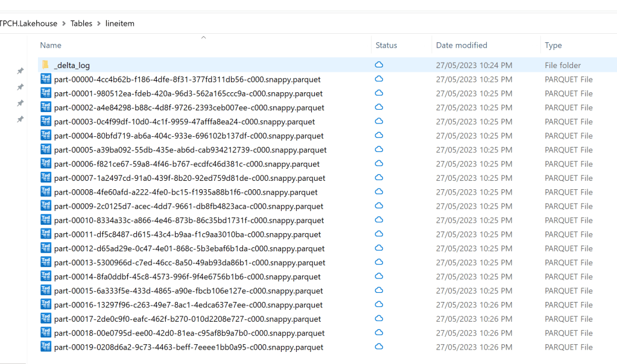Expand breadcrumb chevron after TPCH.Lakehouse
The width and height of the screenshot is (617, 364).
tap(64, 24)
